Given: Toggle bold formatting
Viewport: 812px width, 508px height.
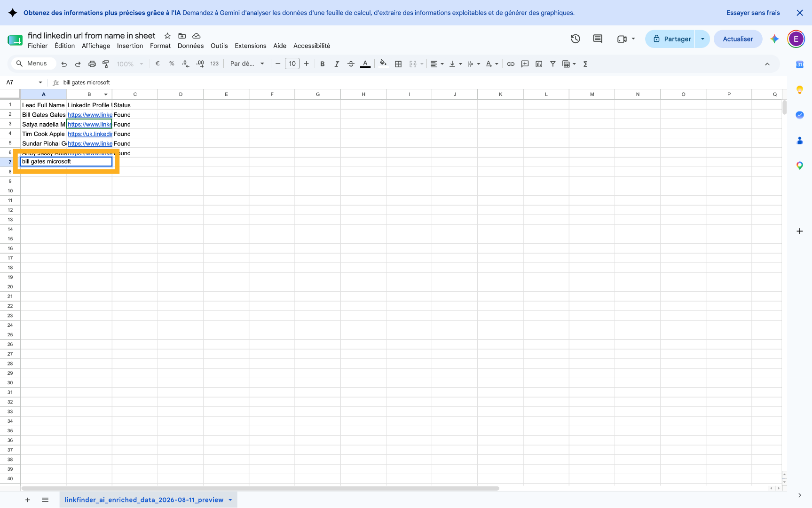Looking at the screenshot, I should (x=323, y=64).
